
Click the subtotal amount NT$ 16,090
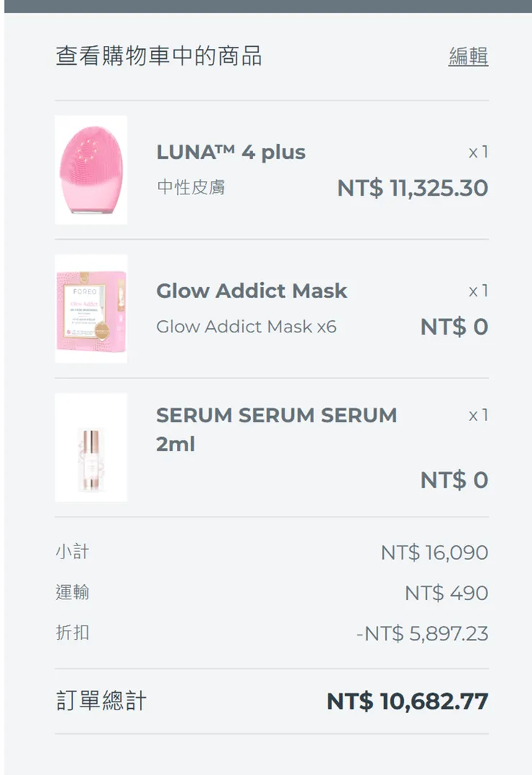point(434,553)
